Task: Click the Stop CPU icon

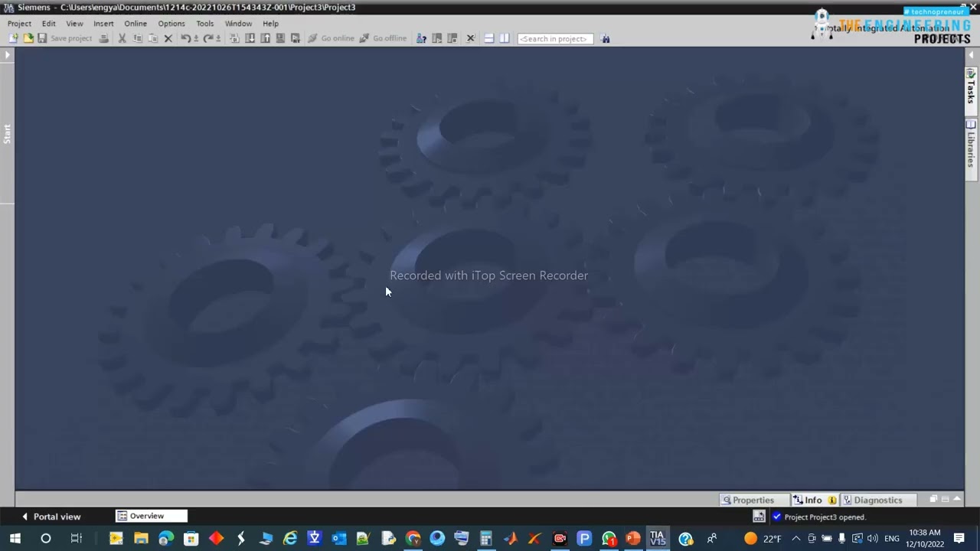Action: [452, 38]
